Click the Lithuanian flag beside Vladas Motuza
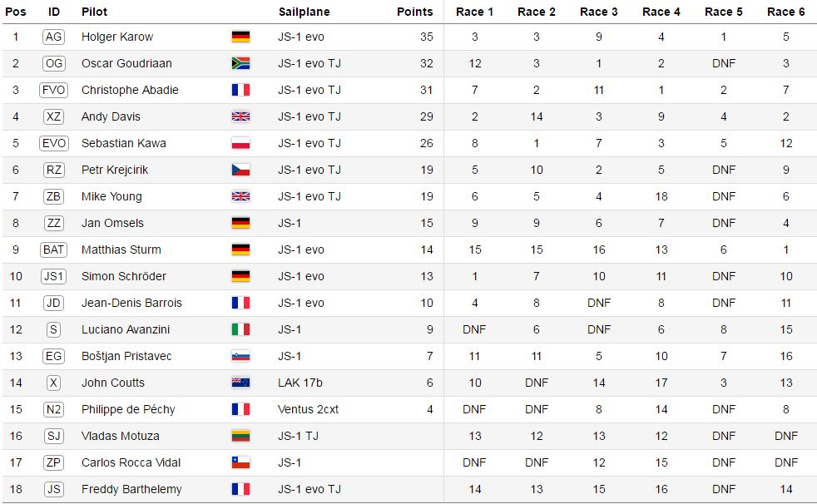 click(x=240, y=436)
